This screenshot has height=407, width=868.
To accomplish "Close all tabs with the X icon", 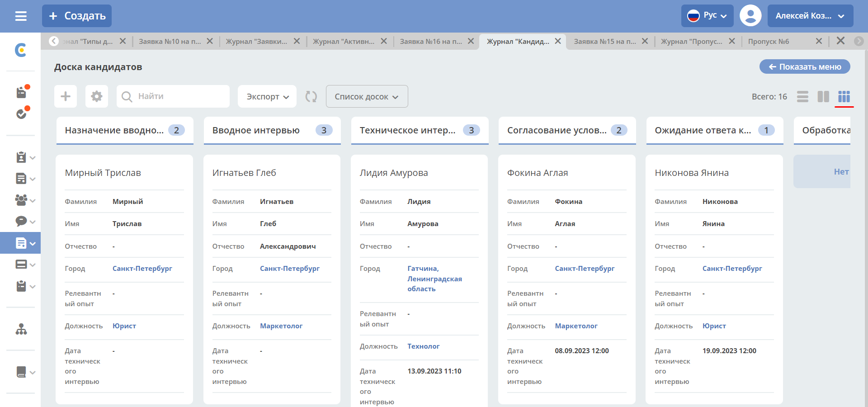I will click(840, 41).
